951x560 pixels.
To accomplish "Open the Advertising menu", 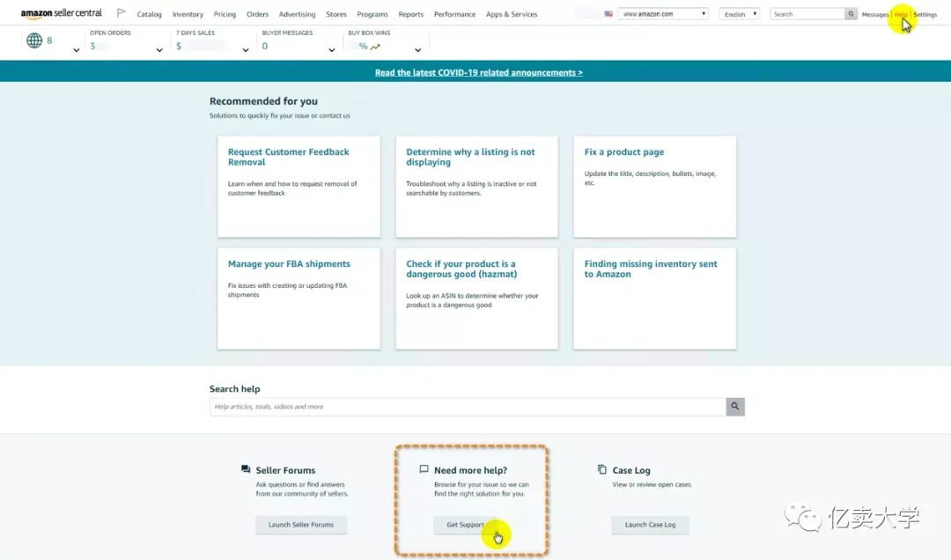I will coord(298,14).
